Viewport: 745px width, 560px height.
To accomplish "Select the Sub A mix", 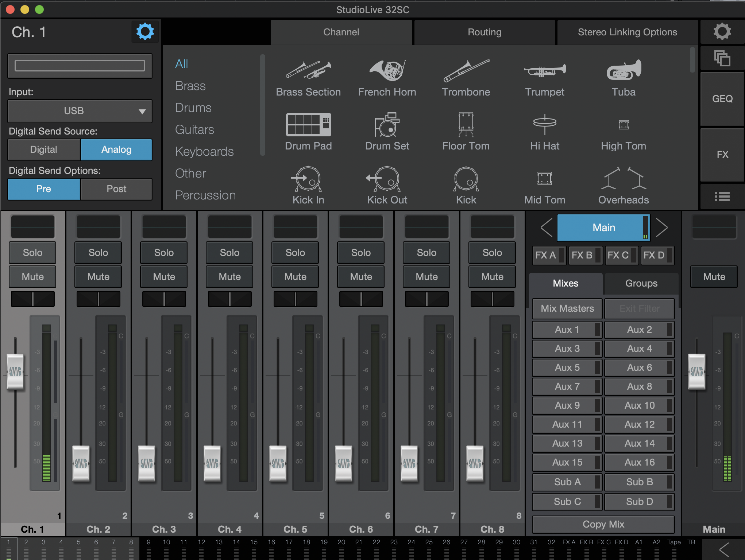I will pyautogui.click(x=567, y=482).
